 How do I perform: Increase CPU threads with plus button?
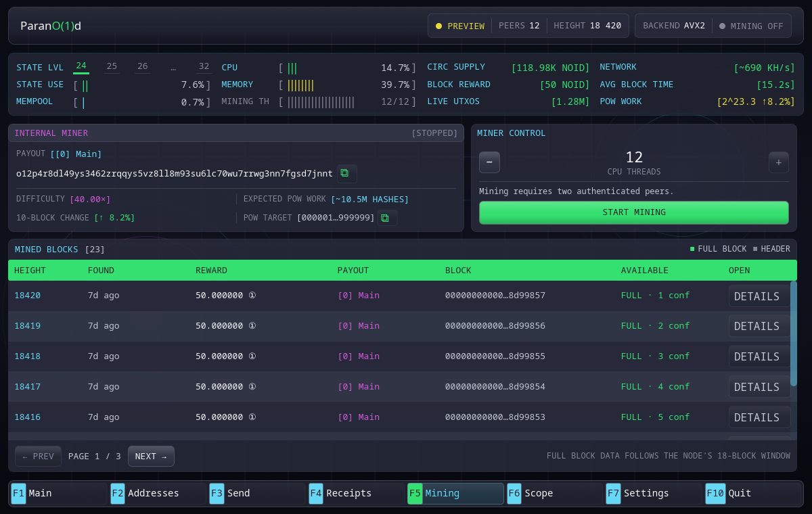(x=779, y=162)
